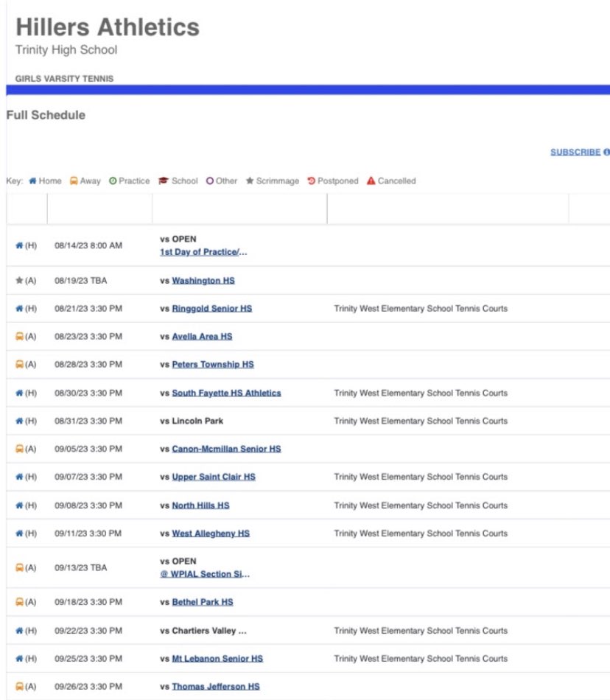Click the Scrimmage key star icon
This screenshot has width=610, height=700.
coord(250,181)
